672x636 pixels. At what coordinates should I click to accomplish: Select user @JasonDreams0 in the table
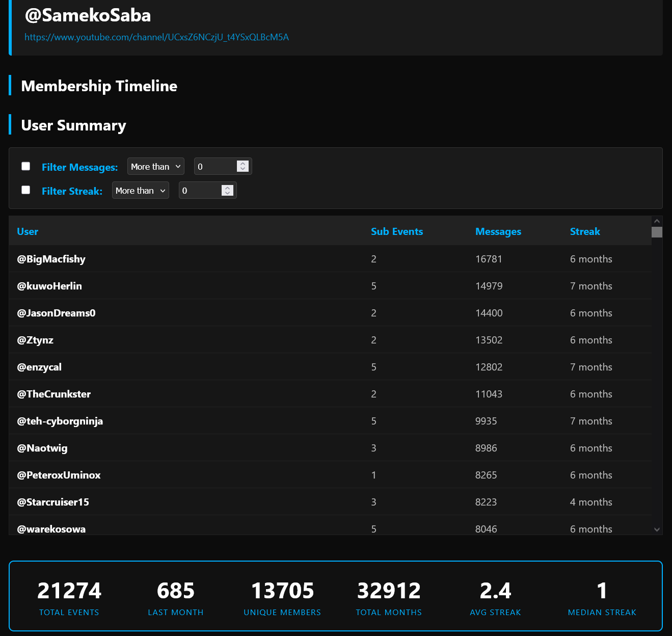[x=56, y=313]
